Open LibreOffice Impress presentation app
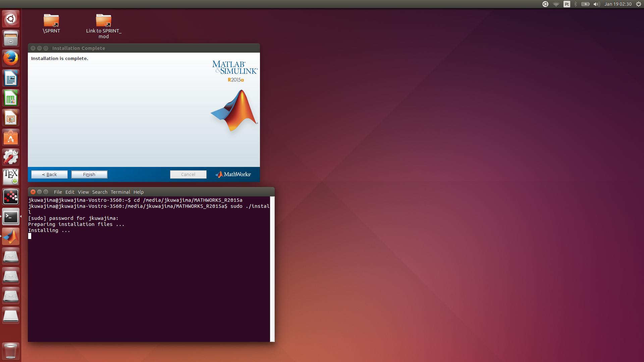 11,118
